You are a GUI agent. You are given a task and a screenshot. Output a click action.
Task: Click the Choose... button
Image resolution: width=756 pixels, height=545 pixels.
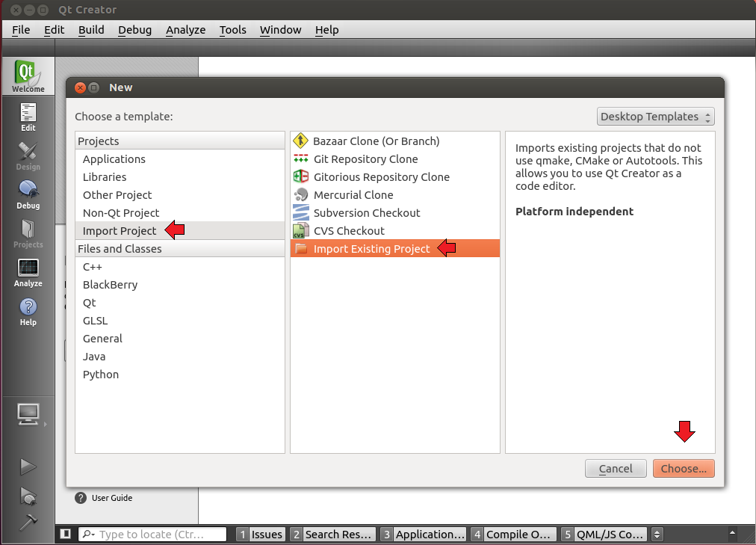[x=684, y=468]
